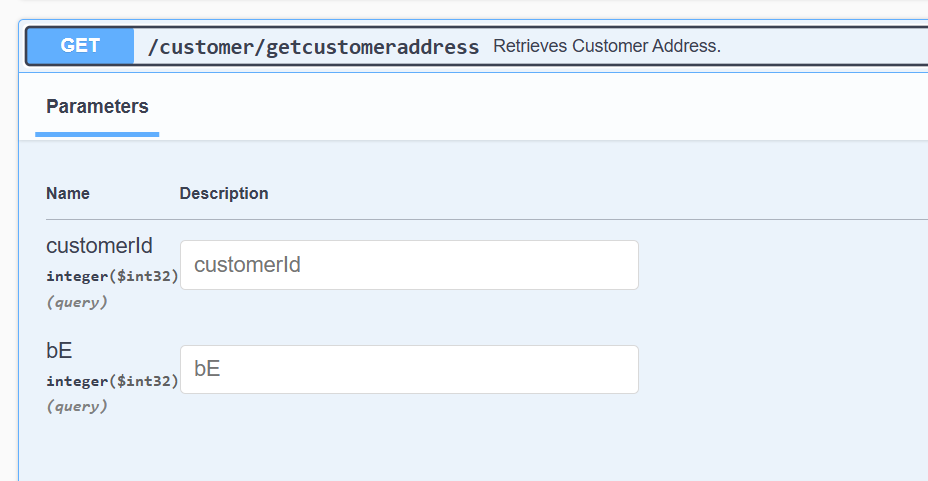
Task: Click integer($int32) type under customerId
Action: coord(112,276)
